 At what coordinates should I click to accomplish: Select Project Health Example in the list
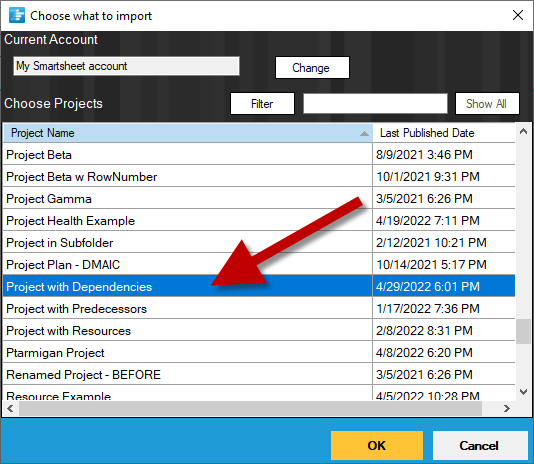tap(259, 221)
